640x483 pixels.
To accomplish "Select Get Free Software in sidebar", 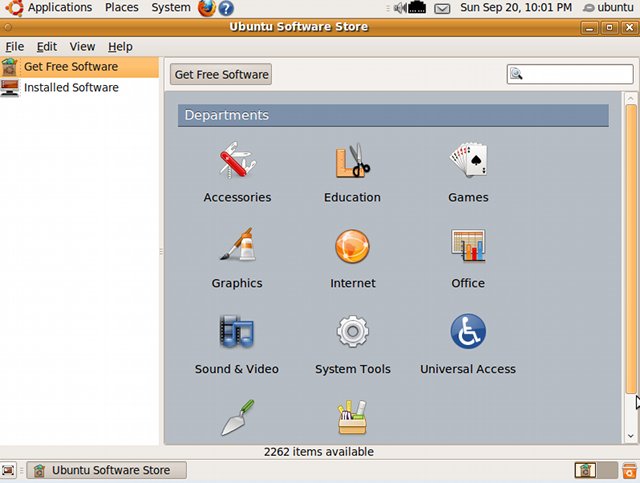I will tap(79, 67).
